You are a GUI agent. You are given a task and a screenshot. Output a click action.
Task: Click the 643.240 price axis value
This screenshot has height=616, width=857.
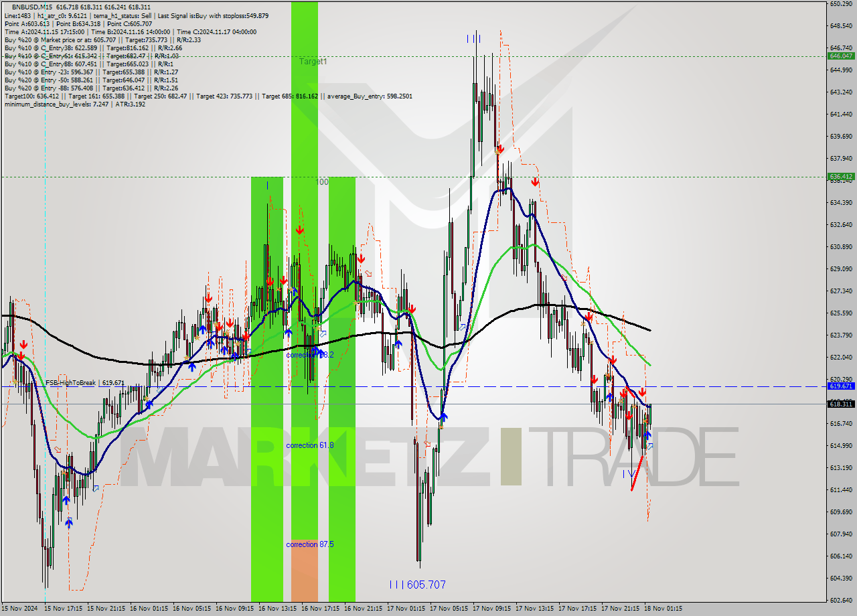click(x=840, y=92)
